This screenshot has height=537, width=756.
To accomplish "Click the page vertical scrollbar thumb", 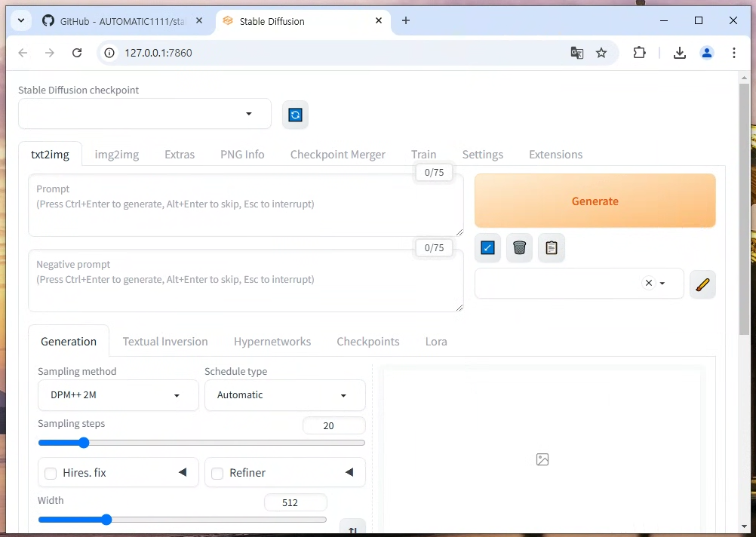I will [x=744, y=209].
